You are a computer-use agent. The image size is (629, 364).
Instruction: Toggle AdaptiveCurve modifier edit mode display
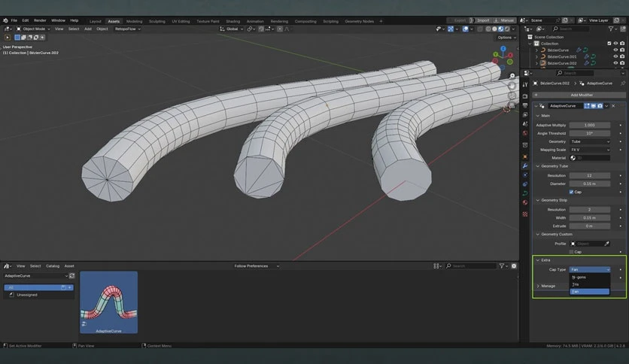587,106
